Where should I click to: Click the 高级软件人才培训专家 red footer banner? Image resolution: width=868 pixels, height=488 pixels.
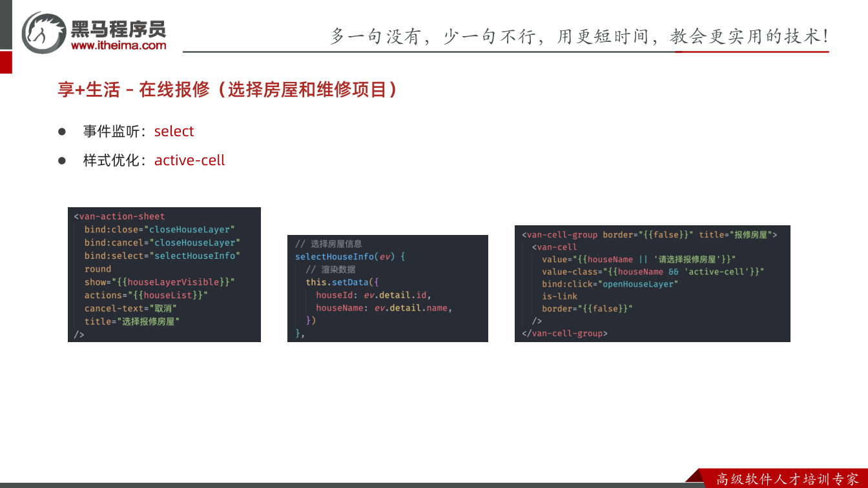[783, 479]
